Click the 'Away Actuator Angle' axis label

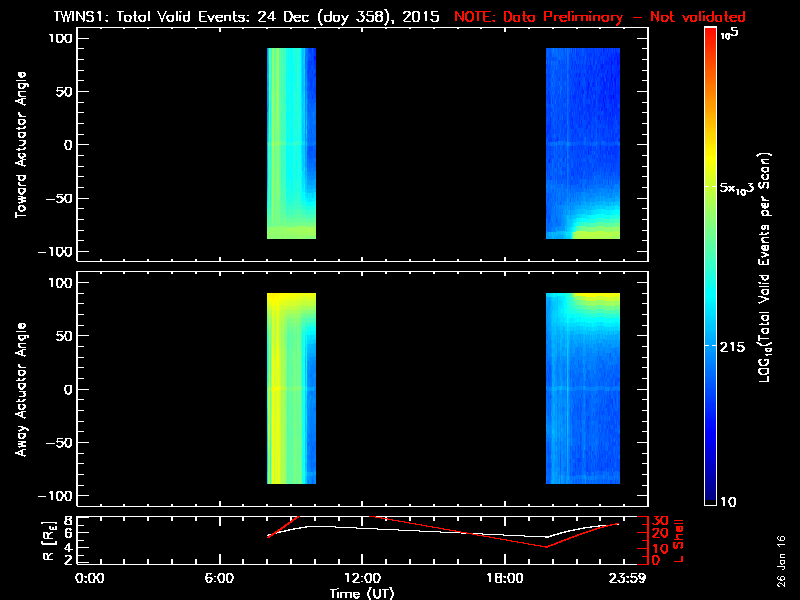[x=21, y=389]
